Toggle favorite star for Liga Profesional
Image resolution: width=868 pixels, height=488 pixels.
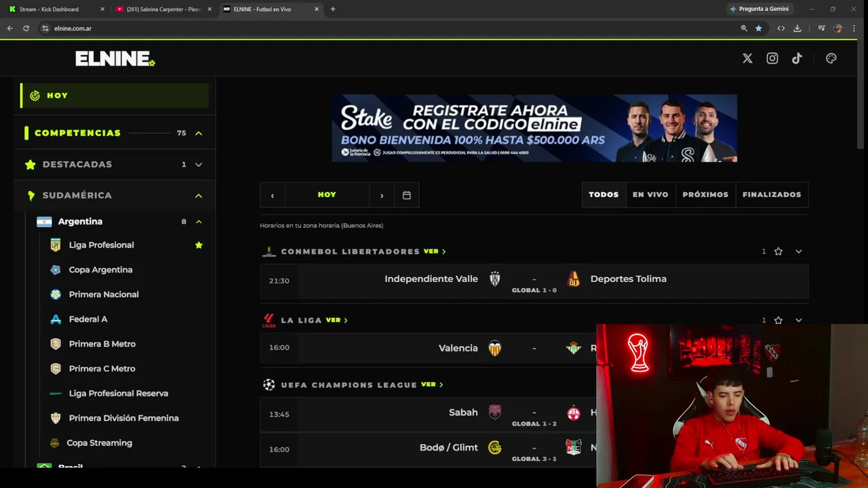tap(199, 245)
